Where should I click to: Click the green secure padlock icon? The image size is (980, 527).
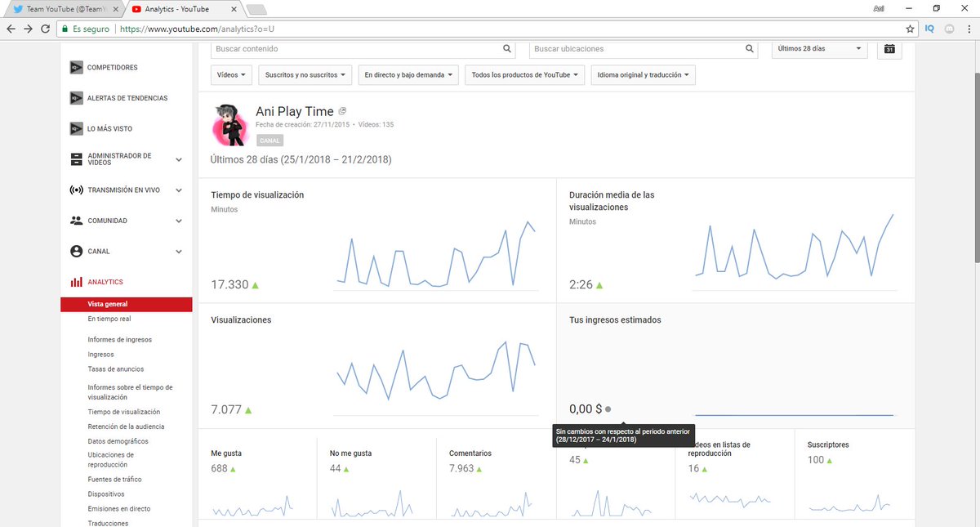click(x=65, y=28)
